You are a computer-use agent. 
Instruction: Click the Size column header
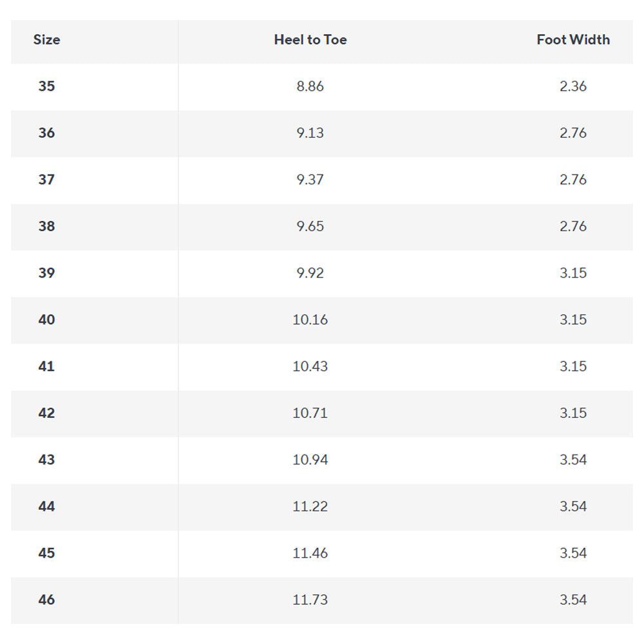pyautogui.click(x=46, y=40)
